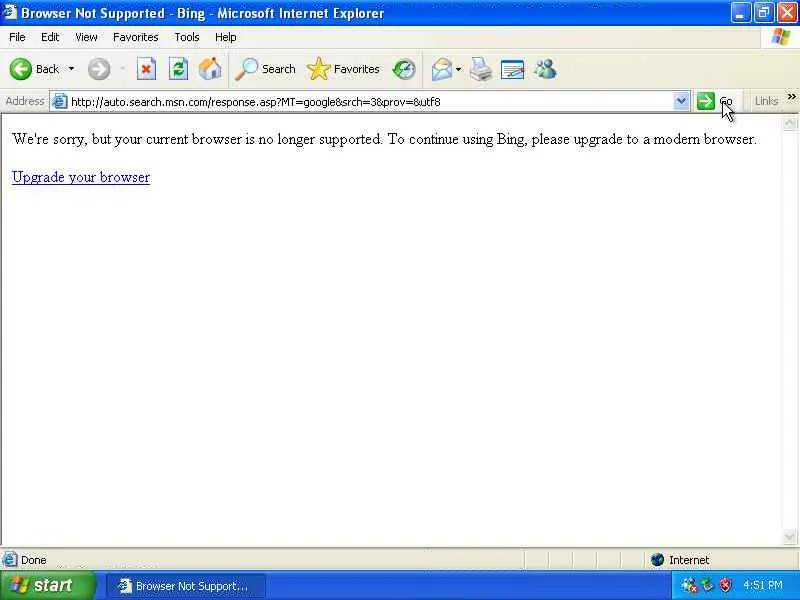This screenshot has height=600, width=800.
Task: Go to Home page via house icon
Action: pos(210,69)
